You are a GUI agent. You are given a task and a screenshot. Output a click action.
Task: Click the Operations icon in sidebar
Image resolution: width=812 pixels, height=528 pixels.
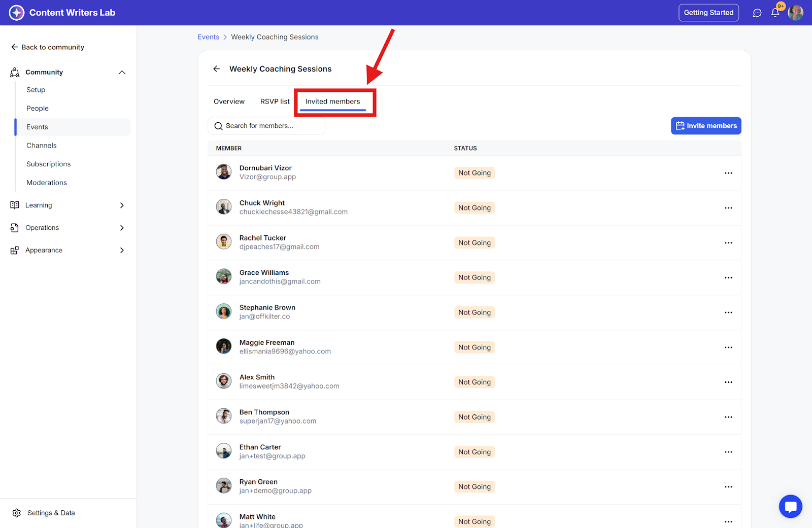coord(15,228)
